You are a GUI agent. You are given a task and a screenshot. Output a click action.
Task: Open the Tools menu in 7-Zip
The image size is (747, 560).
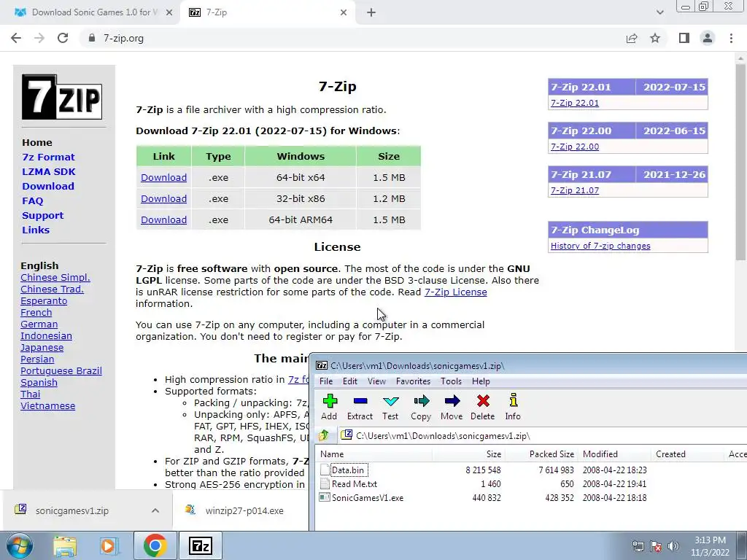point(451,381)
